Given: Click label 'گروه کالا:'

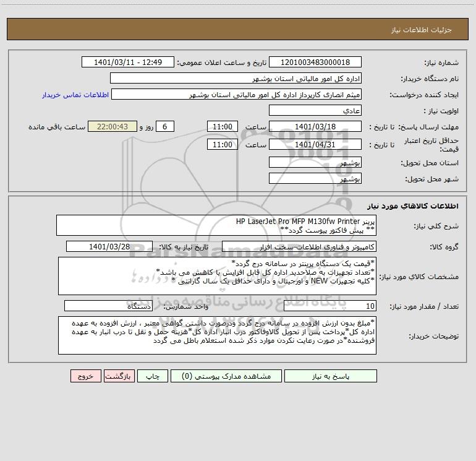Looking at the screenshot, I should click(x=444, y=247).
